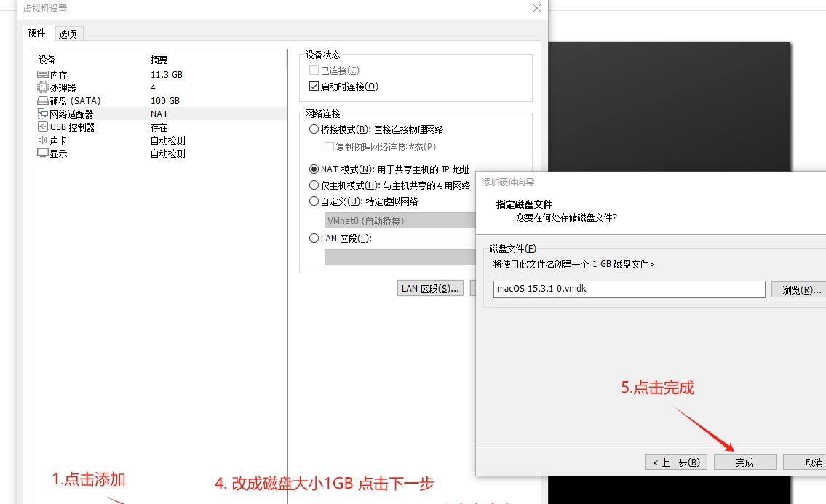Select the network adapter icon

click(43, 113)
